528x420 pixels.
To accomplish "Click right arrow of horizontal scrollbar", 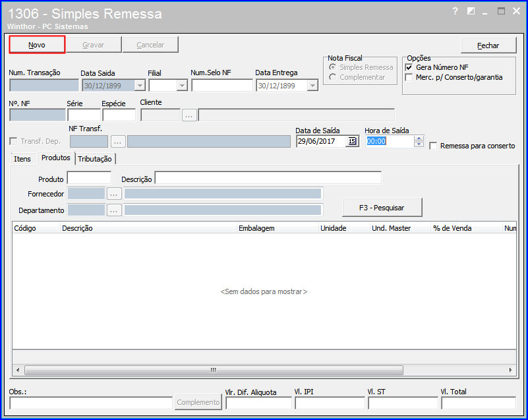I will pyautogui.click(x=510, y=370).
